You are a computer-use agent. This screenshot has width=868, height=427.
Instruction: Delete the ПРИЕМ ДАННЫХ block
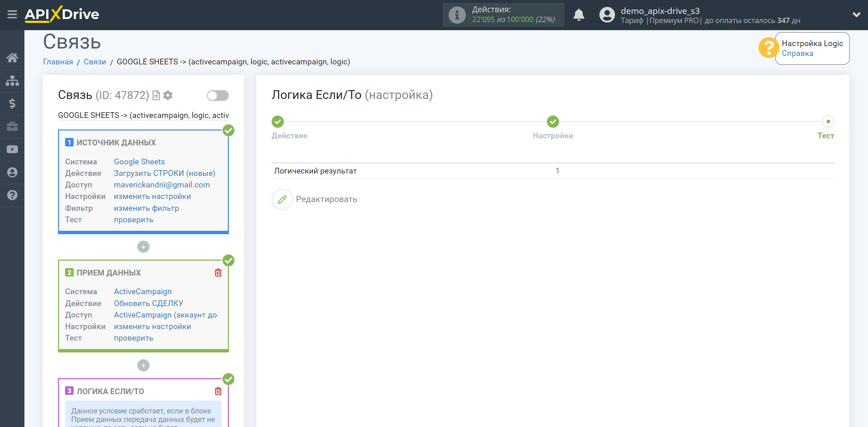pos(218,273)
